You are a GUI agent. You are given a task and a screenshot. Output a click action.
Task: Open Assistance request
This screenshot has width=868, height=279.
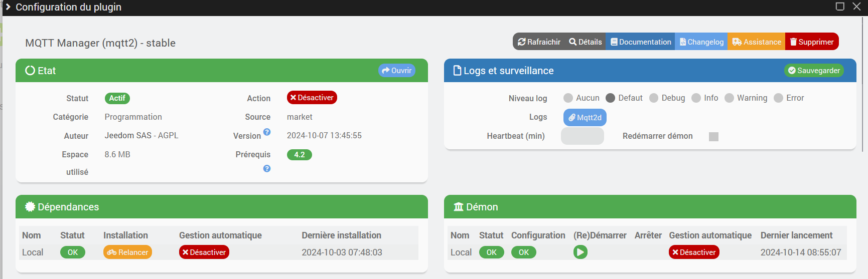tap(756, 42)
